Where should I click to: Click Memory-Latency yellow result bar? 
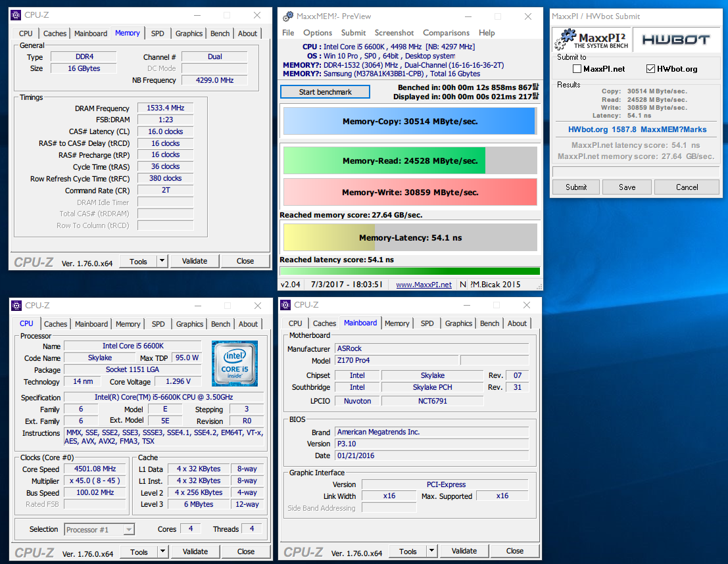tap(410, 237)
